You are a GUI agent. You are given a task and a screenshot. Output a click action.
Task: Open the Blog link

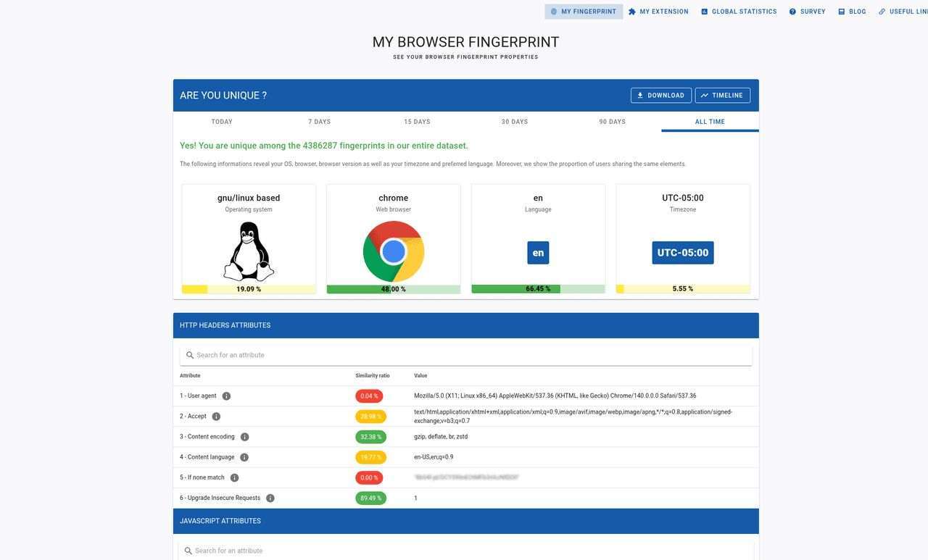(852, 12)
